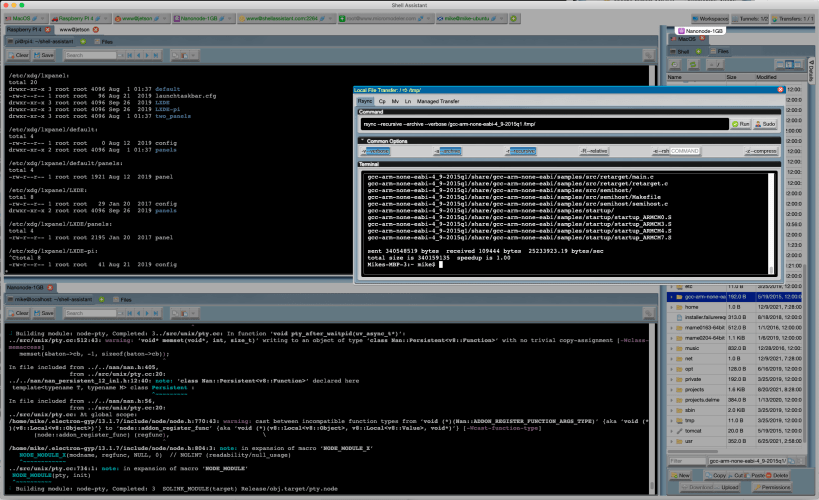
Task: Click the New button in file browser
Action: [681, 475]
